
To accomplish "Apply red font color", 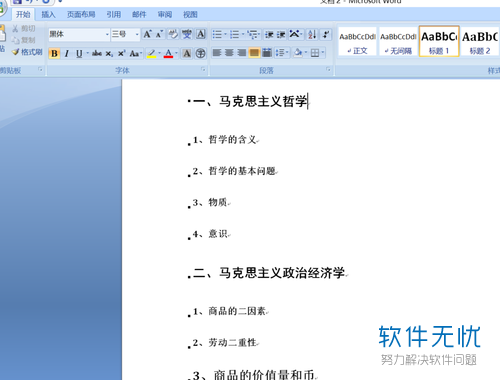I will (x=168, y=53).
